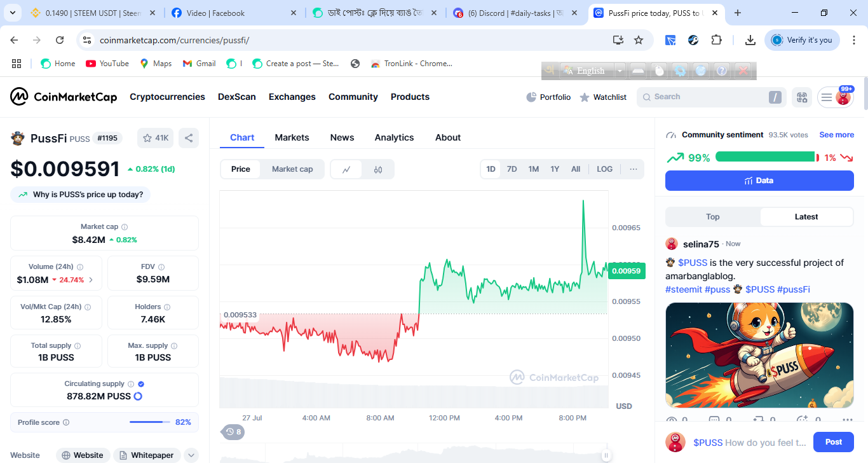868x463 pixels.
Task: Click the Market cap info icon
Action: pos(125,227)
